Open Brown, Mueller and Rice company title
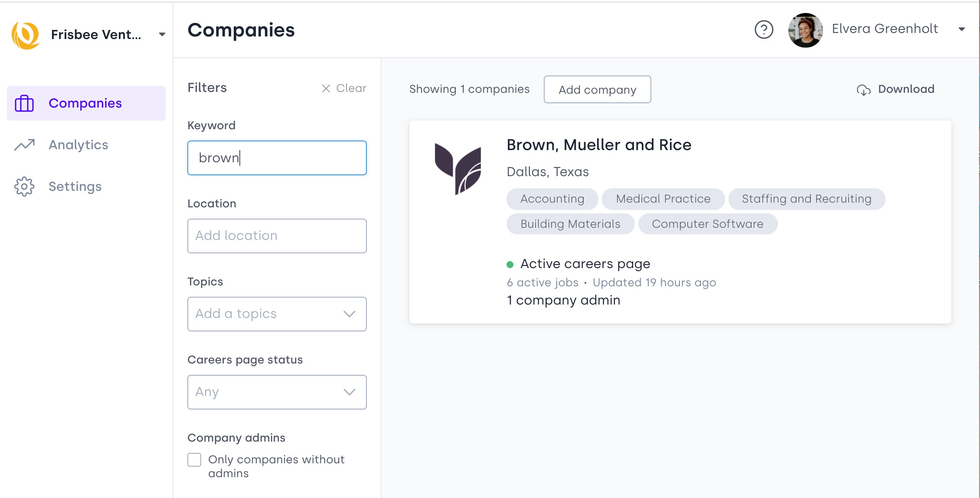Viewport: 980px width, 498px height. (x=598, y=145)
